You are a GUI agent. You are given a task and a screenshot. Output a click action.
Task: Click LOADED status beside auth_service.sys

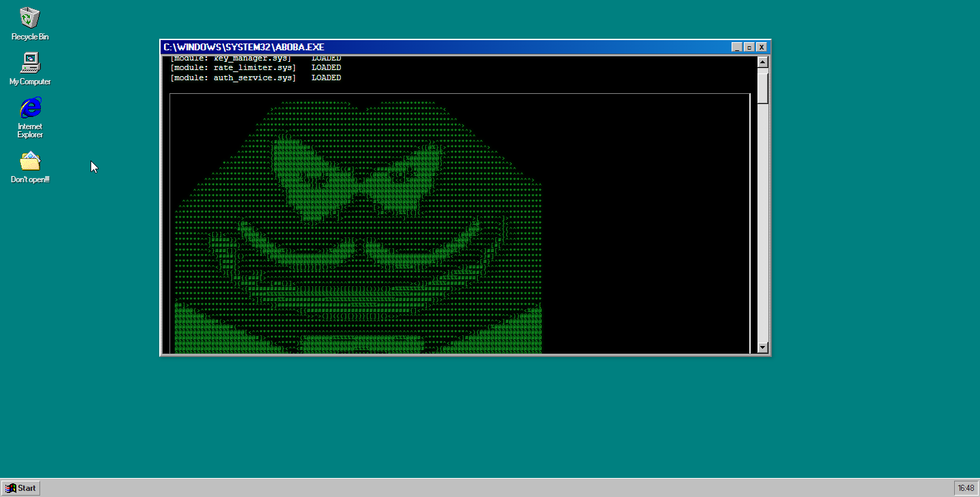tap(327, 78)
